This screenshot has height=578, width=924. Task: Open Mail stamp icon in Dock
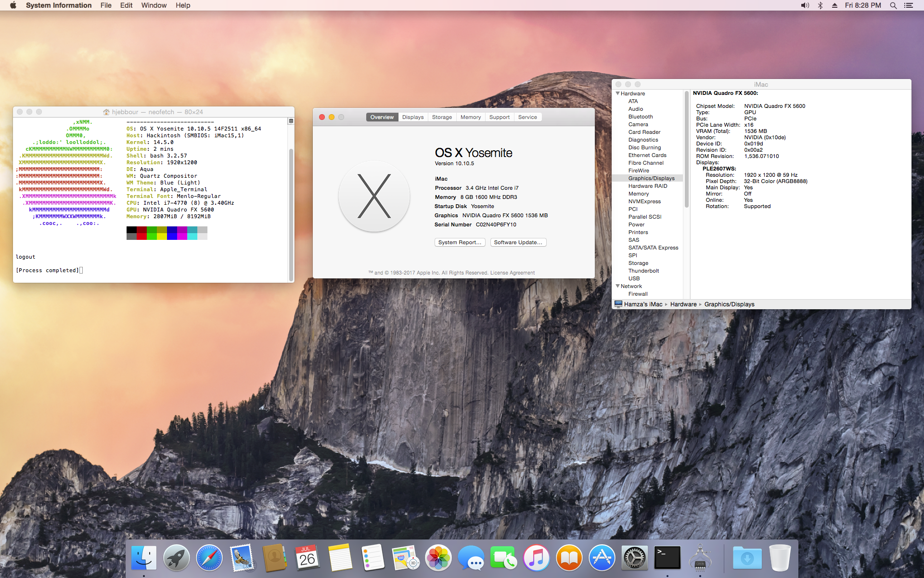click(242, 558)
